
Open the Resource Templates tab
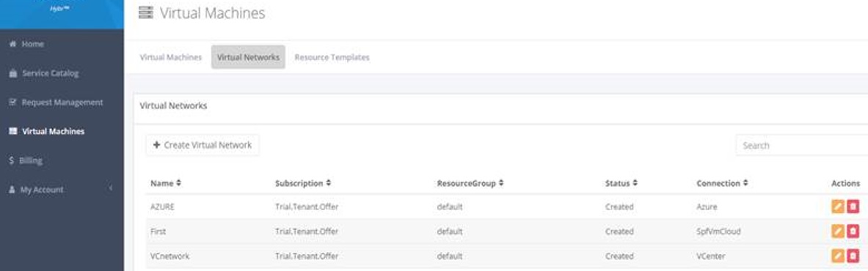[x=332, y=57]
